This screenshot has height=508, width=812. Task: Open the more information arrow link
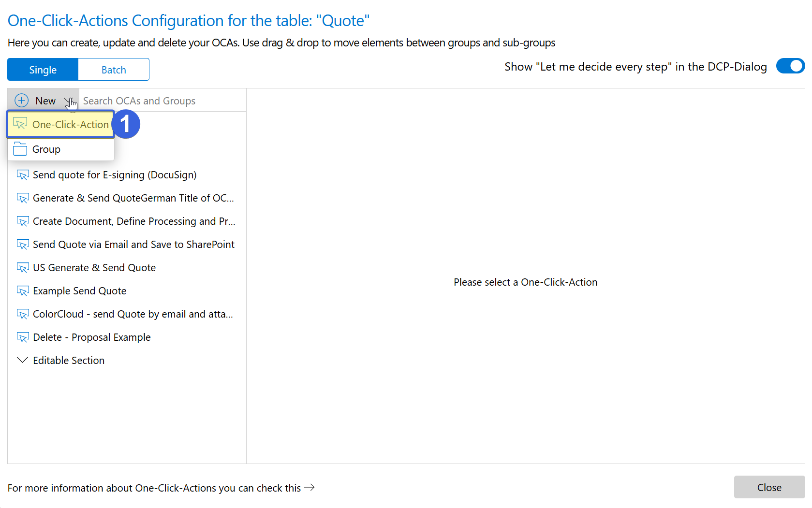[310, 487]
